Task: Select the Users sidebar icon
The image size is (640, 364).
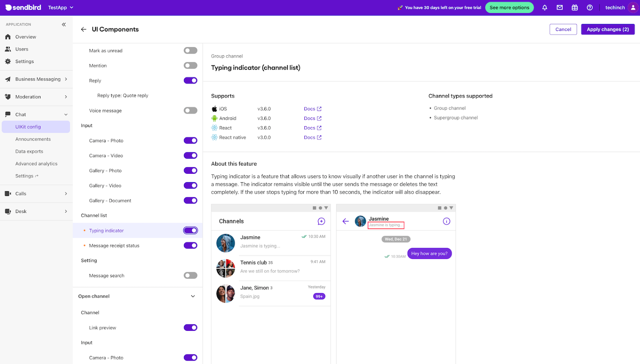Action: [x=9, y=49]
